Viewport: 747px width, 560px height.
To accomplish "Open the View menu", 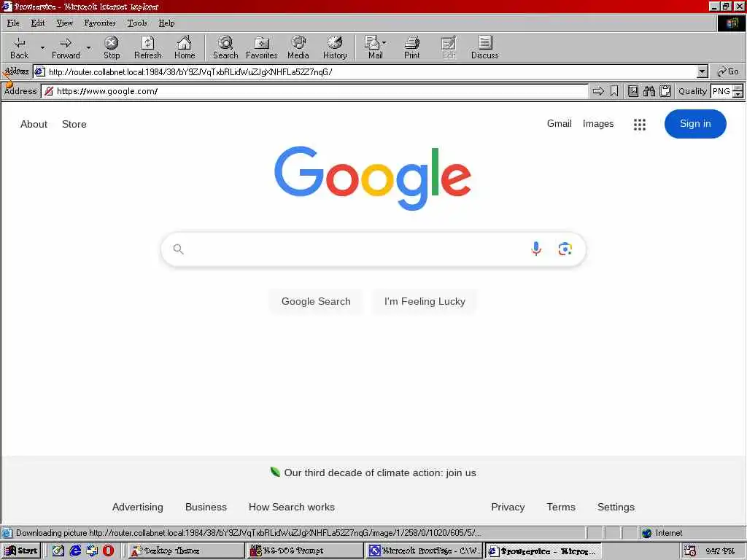I will click(64, 23).
